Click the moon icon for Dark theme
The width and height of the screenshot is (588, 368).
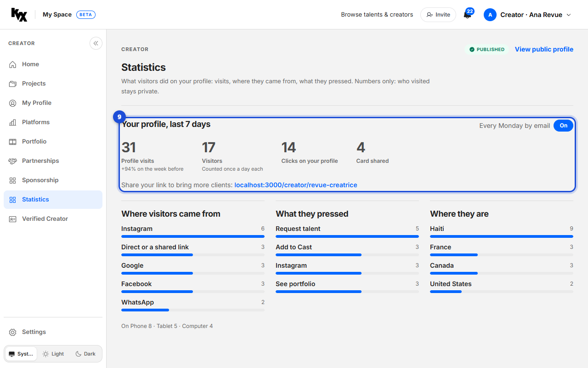pyautogui.click(x=79, y=354)
